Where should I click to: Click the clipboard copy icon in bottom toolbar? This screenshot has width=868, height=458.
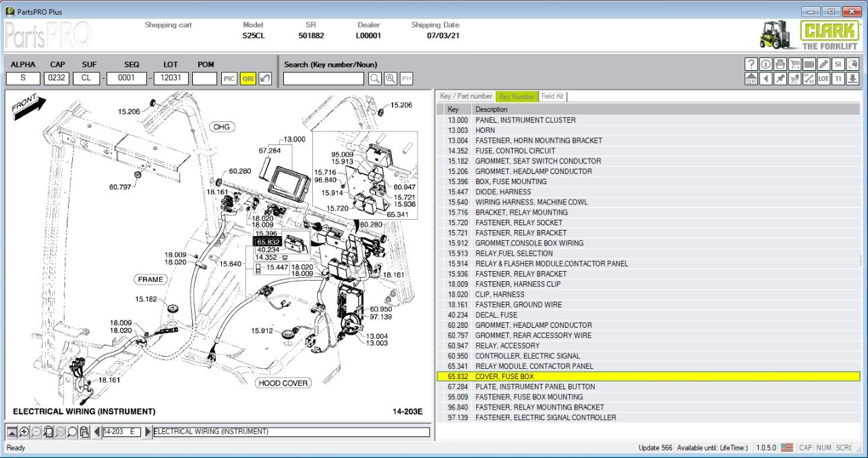coord(85,432)
